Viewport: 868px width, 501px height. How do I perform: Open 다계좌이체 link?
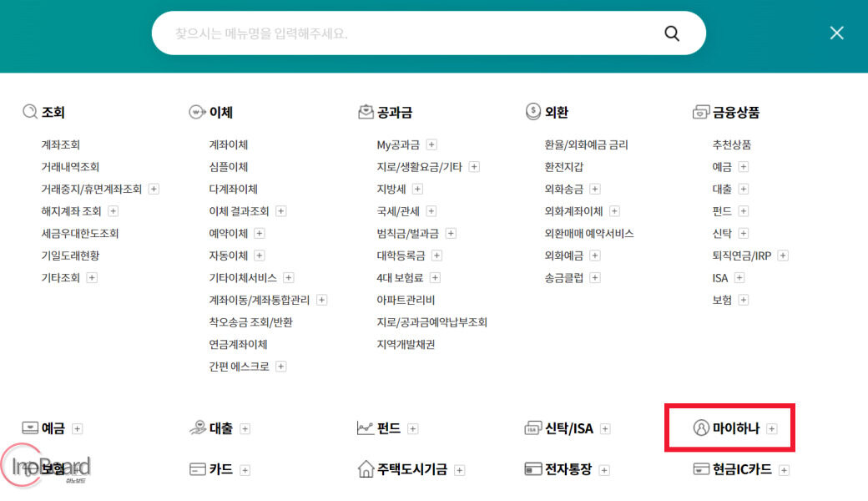pyautogui.click(x=233, y=189)
